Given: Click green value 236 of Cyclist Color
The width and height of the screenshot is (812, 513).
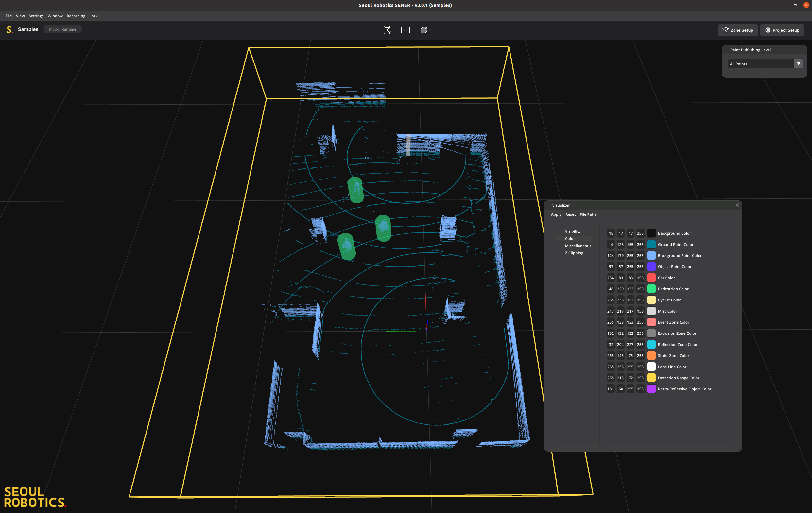Looking at the screenshot, I should pos(620,300).
